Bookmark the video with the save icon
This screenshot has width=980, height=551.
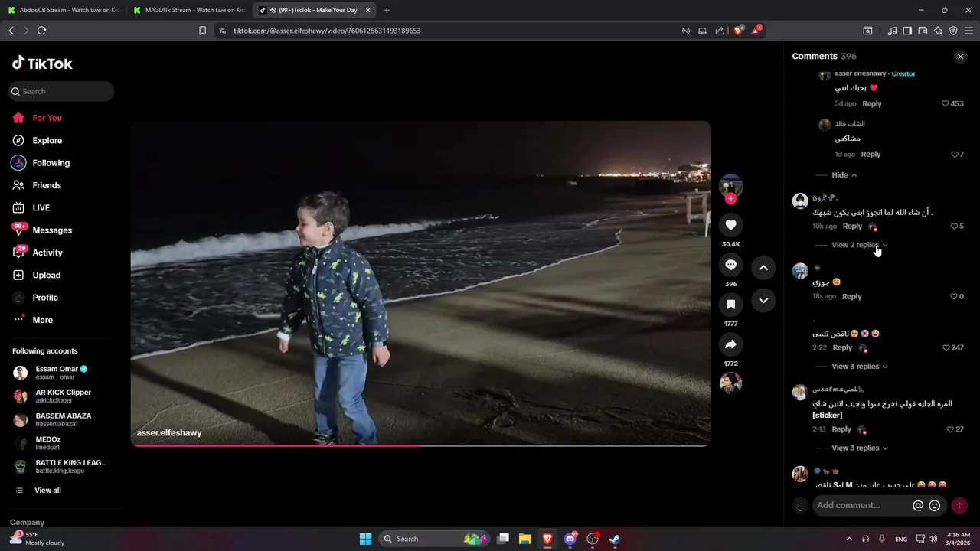(730, 305)
